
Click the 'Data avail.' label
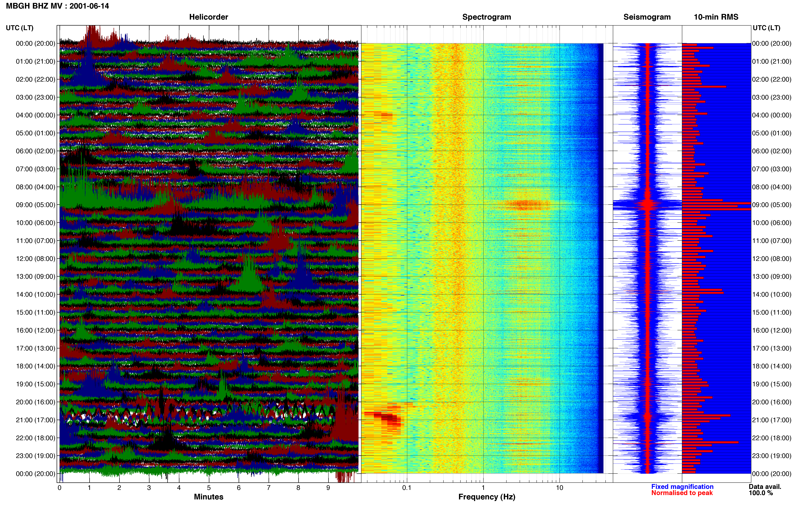765,486
